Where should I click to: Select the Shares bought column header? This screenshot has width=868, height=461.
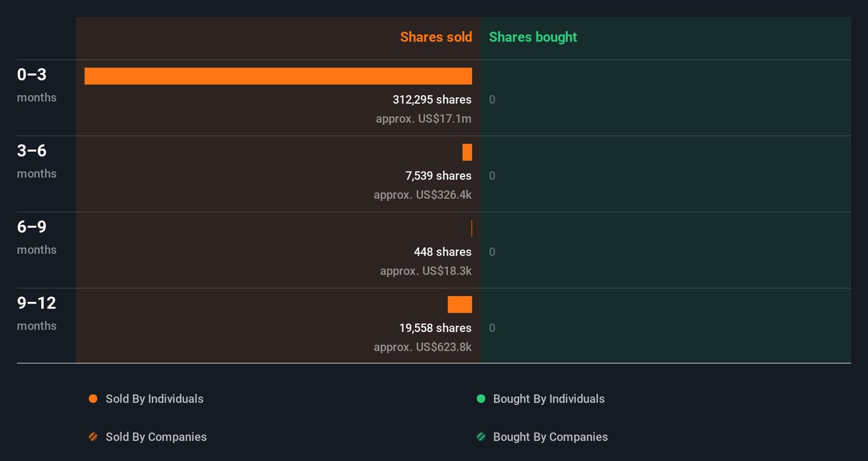(x=533, y=37)
